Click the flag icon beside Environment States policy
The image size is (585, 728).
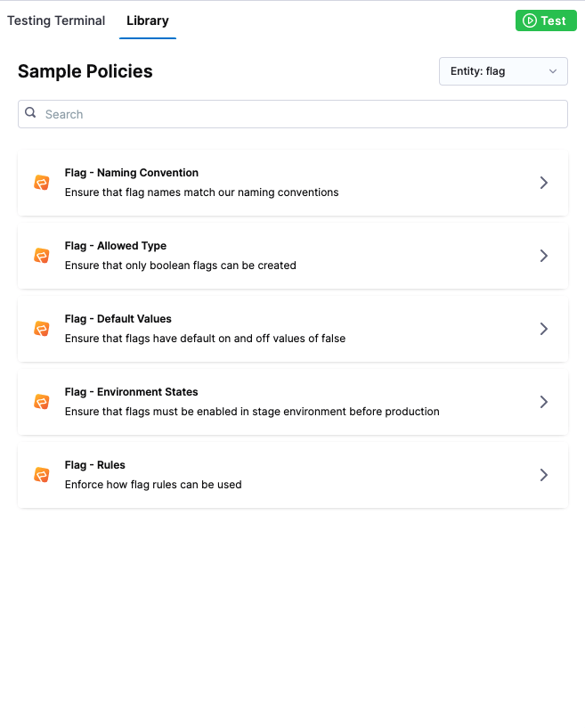coord(42,402)
